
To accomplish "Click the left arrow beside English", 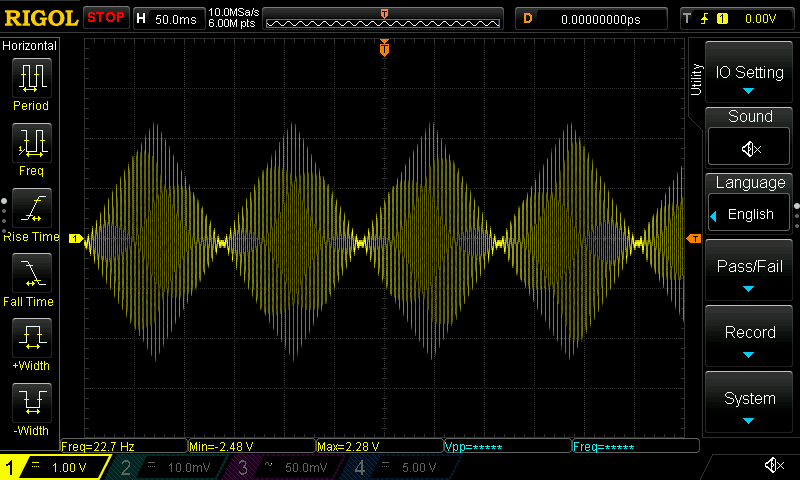I will click(x=713, y=216).
